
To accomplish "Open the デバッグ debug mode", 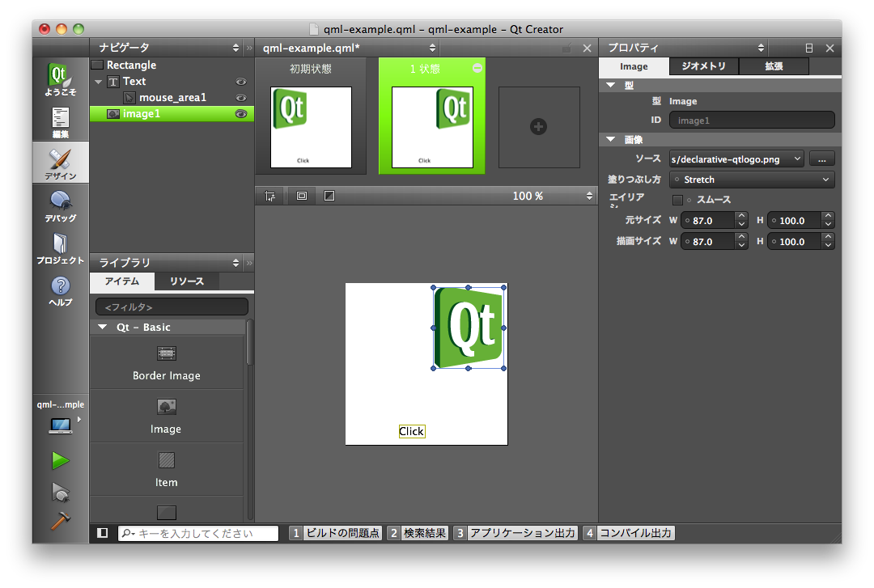I will pyautogui.click(x=60, y=205).
